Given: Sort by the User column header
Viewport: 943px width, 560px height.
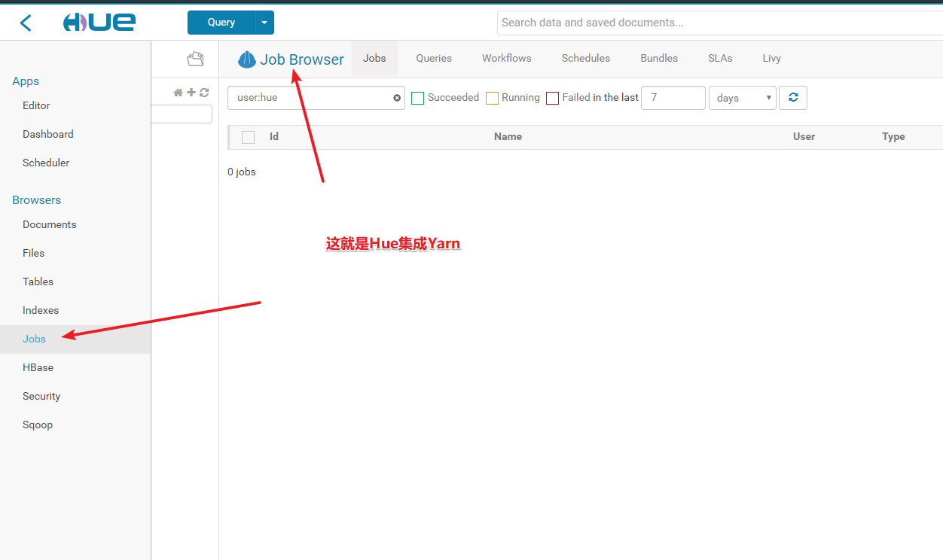Looking at the screenshot, I should point(804,136).
